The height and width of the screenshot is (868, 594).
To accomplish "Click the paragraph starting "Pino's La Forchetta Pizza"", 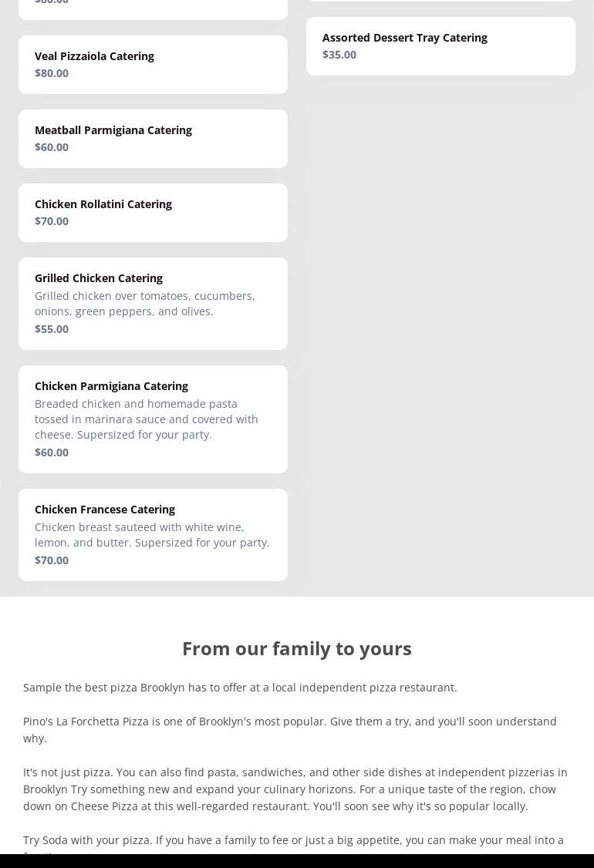I will (289, 729).
